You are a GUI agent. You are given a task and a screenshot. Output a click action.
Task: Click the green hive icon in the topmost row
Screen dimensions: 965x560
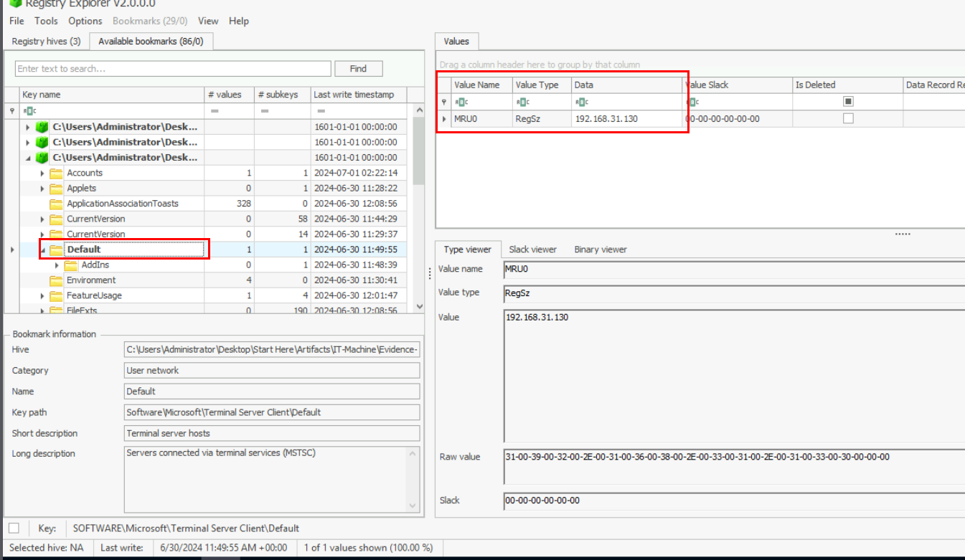(42, 127)
